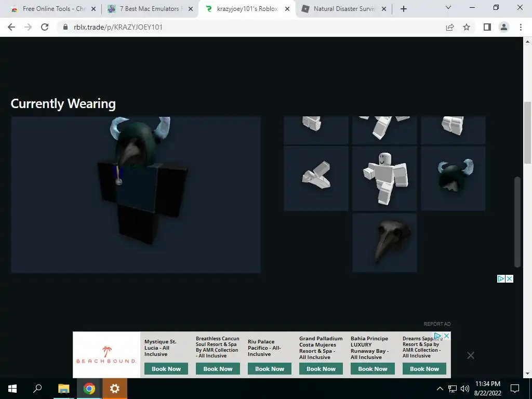This screenshot has width=532, height=399.
Task: Click the browser forward arrow
Action: click(x=28, y=27)
